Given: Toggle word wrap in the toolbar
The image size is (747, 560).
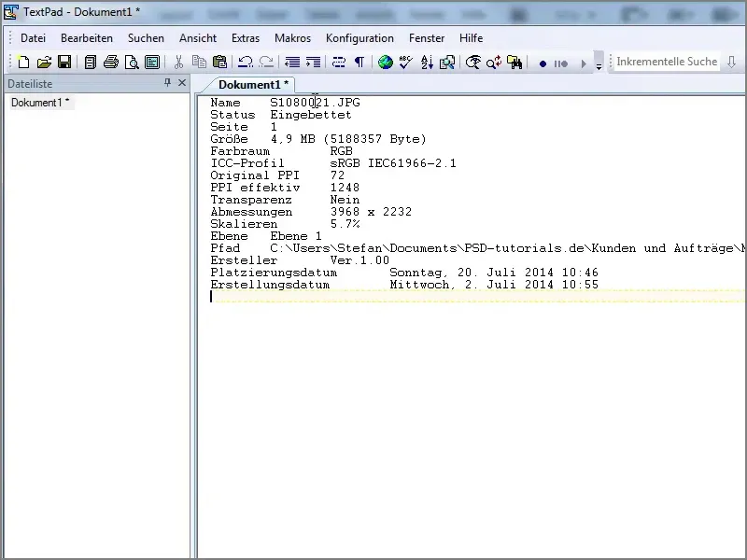Looking at the screenshot, I should coord(338,63).
